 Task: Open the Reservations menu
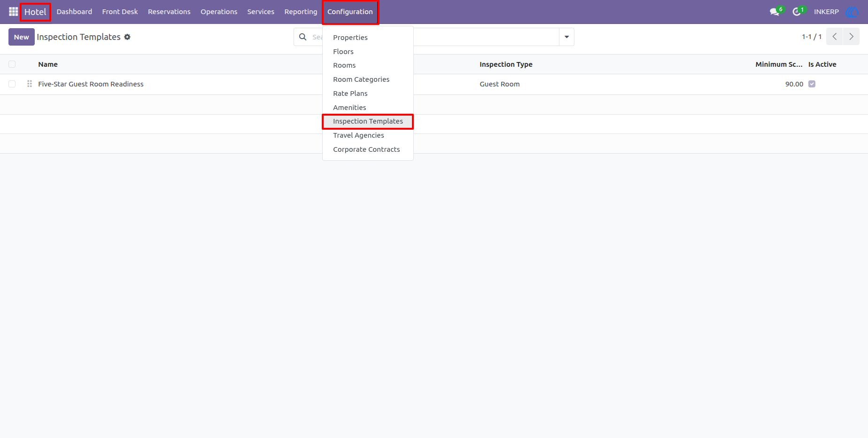coord(169,12)
